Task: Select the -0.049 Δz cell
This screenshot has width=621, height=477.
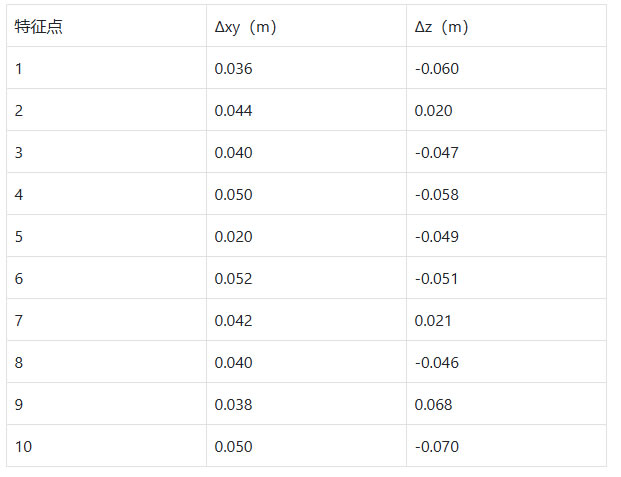Action: tap(437, 237)
